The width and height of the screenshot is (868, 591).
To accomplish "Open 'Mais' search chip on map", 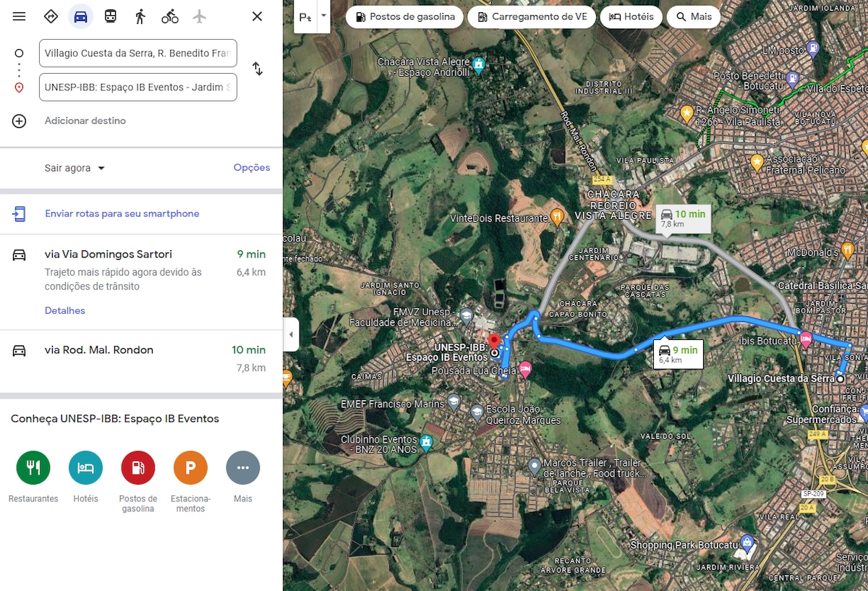I will pyautogui.click(x=694, y=17).
